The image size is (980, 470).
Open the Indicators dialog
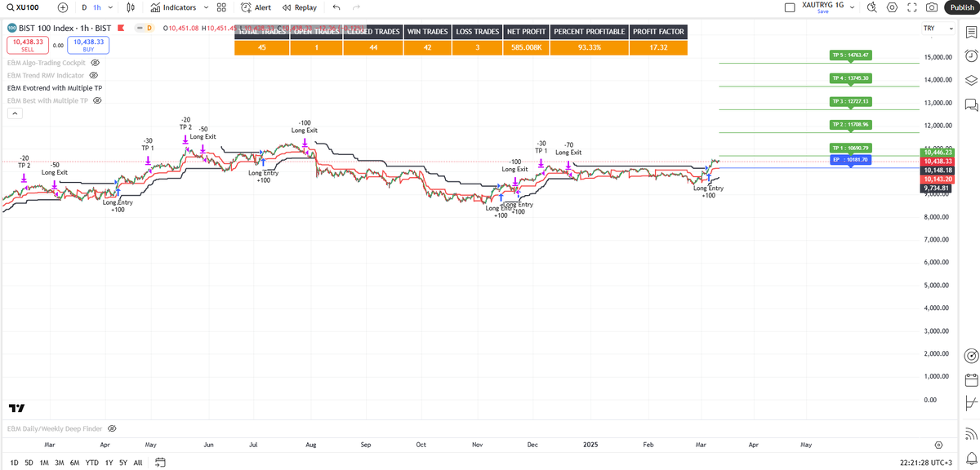tap(173, 7)
